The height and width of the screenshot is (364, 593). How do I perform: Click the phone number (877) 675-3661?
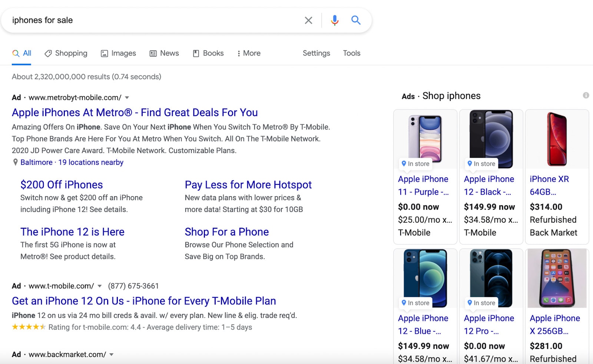tap(133, 286)
